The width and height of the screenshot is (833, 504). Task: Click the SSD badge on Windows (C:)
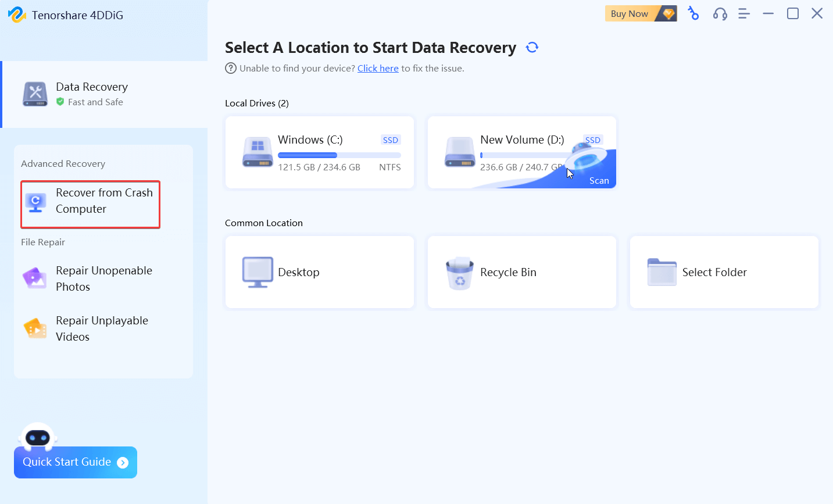click(x=391, y=140)
